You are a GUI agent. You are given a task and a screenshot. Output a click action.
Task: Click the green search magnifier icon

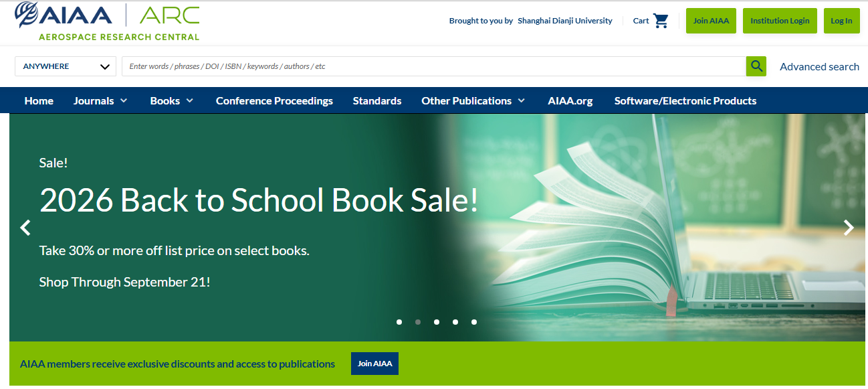tap(756, 66)
